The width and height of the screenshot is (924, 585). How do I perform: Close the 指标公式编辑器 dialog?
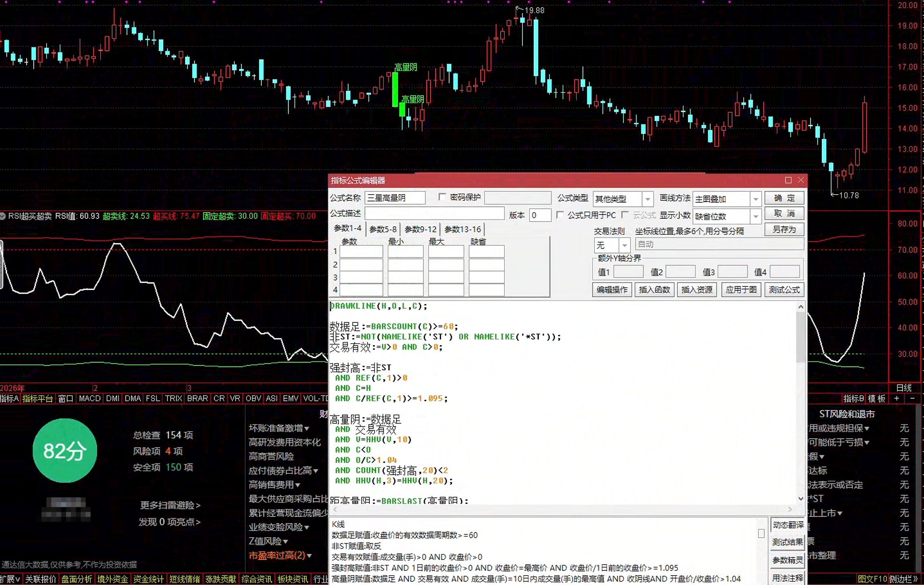801,180
